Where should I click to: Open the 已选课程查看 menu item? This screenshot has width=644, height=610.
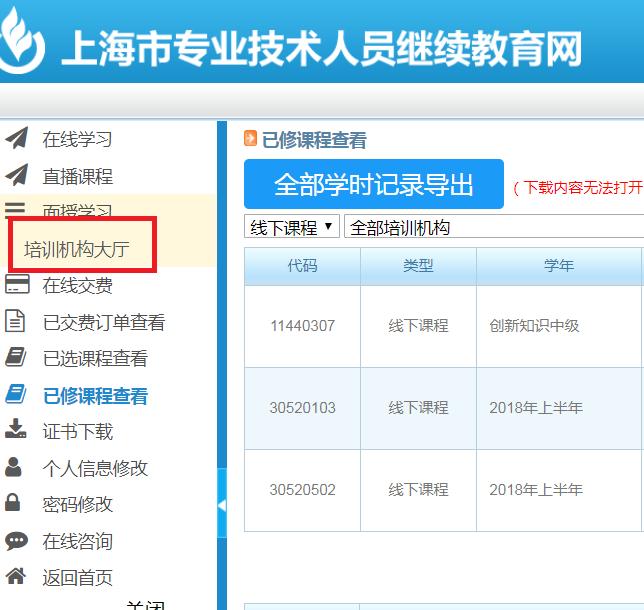click(x=95, y=358)
